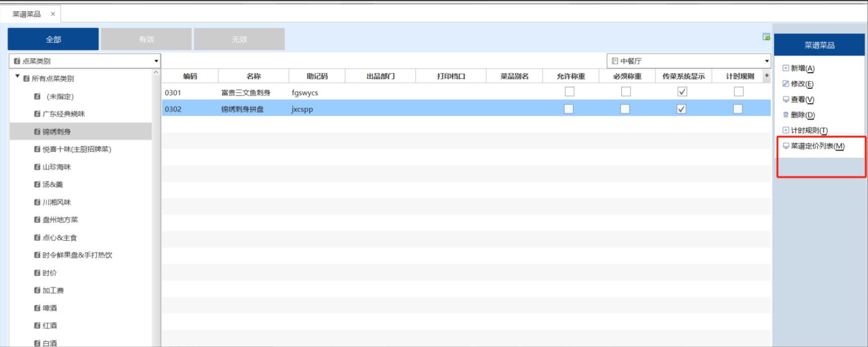Viewport: 868px width, 347px height.
Task: Open 菜谱定价列表(M) pricing list
Action: [x=817, y=146]
